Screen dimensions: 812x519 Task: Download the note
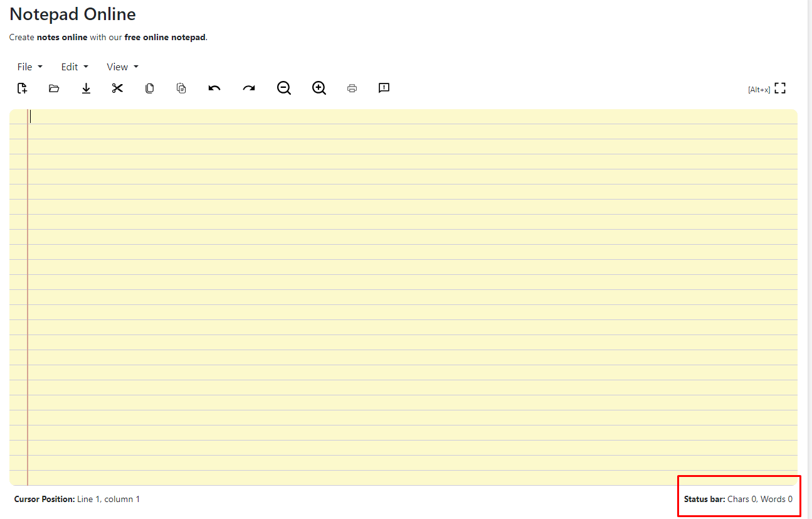86,88
